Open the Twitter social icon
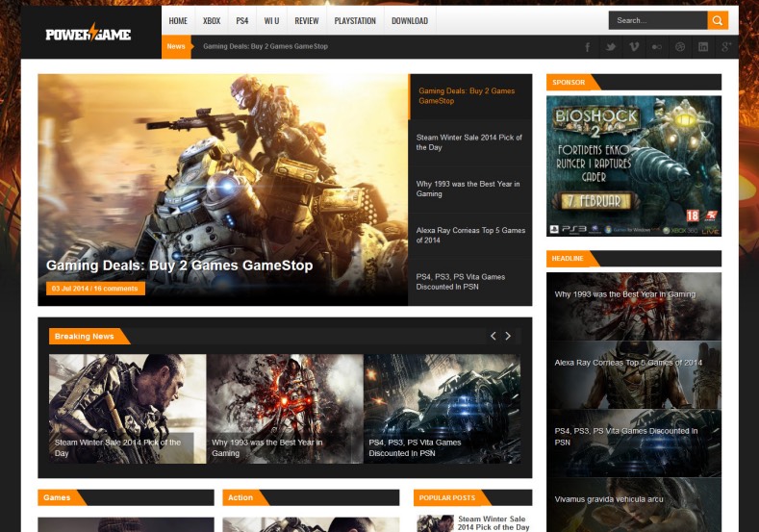 pyautogui.click(x=611, y=47)
